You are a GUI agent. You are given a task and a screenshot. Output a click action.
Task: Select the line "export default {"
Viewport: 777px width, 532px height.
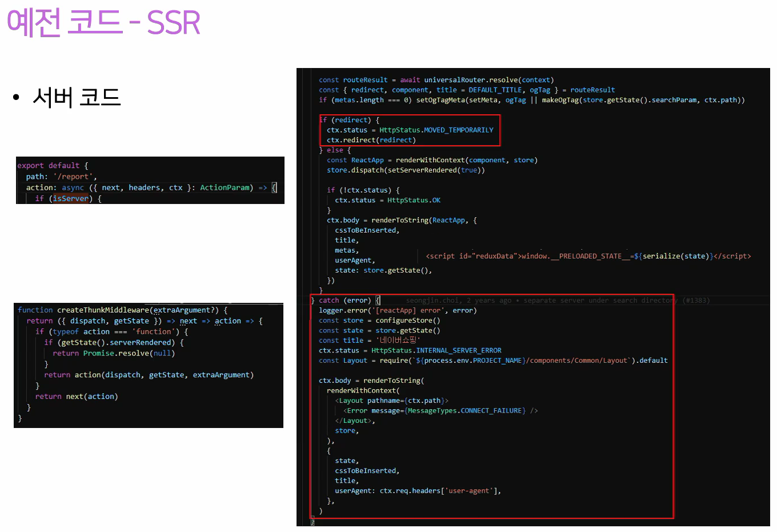click(53, 166)
